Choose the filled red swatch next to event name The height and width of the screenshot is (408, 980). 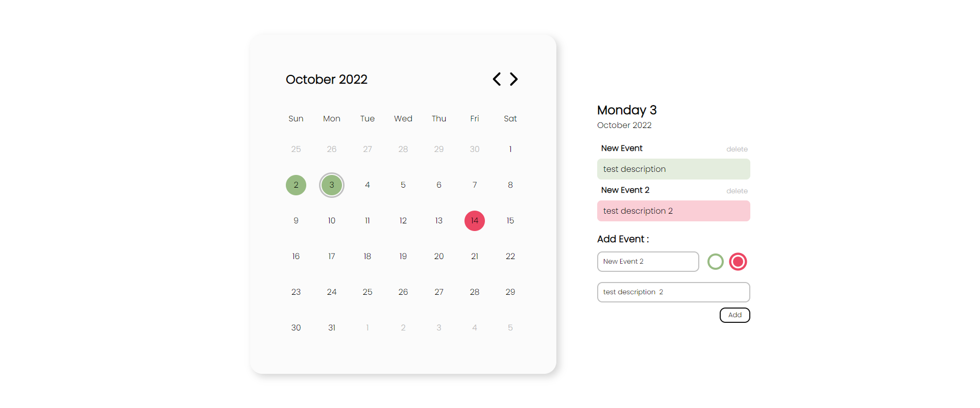(x=738, y=261)
